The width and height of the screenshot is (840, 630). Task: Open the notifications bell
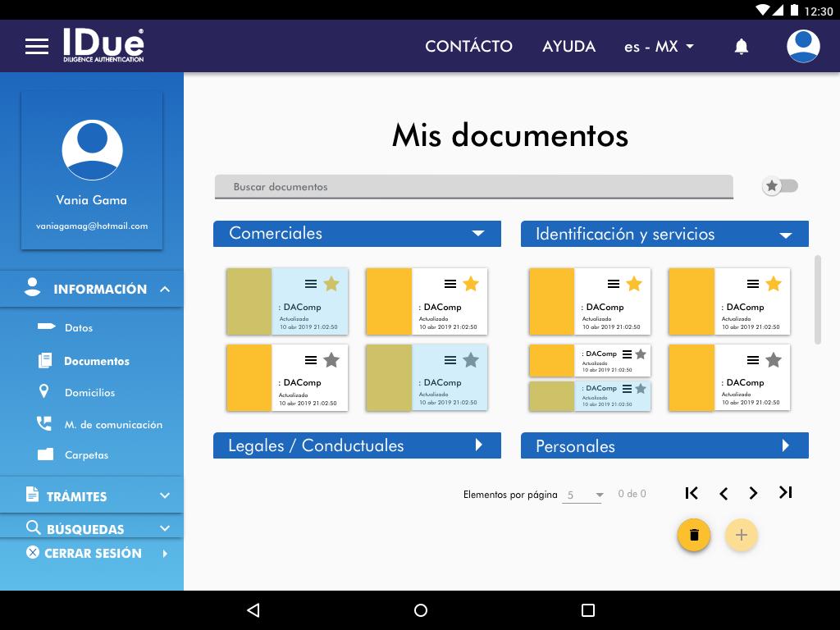tap(742, 47)
